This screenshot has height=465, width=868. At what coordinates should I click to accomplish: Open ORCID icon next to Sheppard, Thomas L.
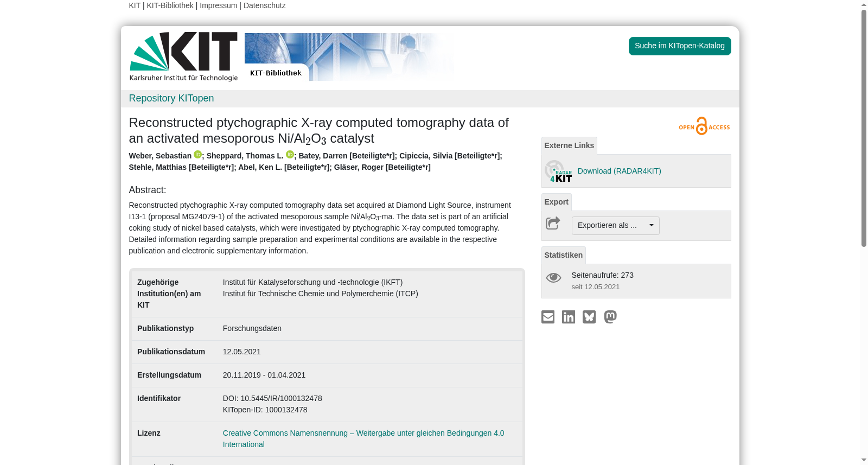pyautogui.click(x=290, y=155)
